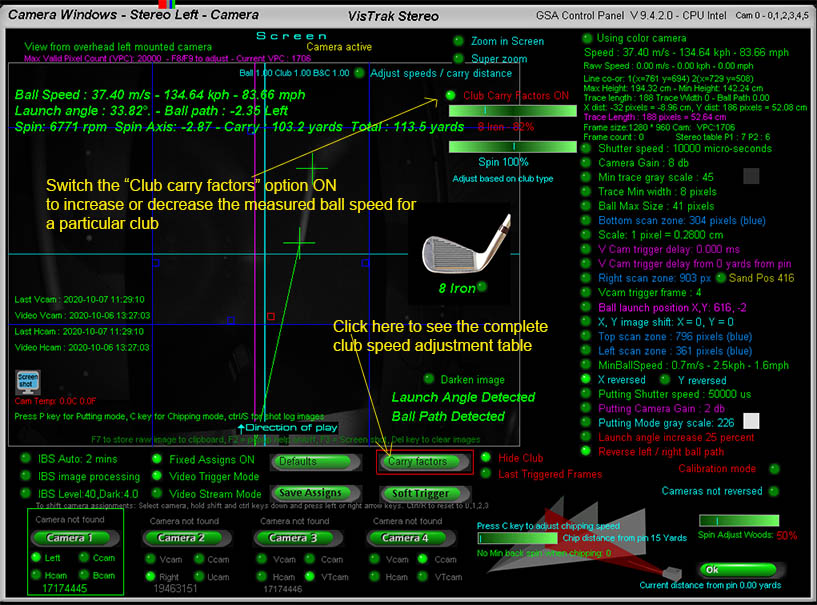This screenshot has width=817, height=605.
Task: Click the white Putting Mode gray scale swatch
Action: pyautogui.click(x=751, y=423)
